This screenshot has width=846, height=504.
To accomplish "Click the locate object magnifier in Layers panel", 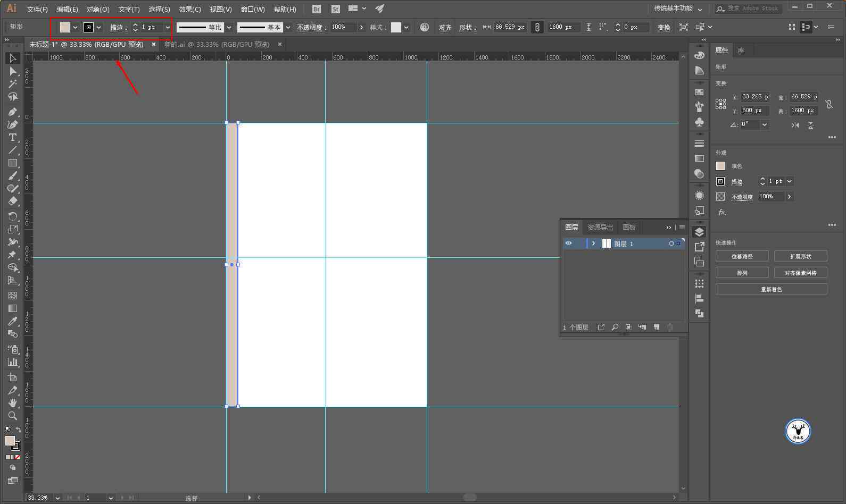I will (615, 327).
